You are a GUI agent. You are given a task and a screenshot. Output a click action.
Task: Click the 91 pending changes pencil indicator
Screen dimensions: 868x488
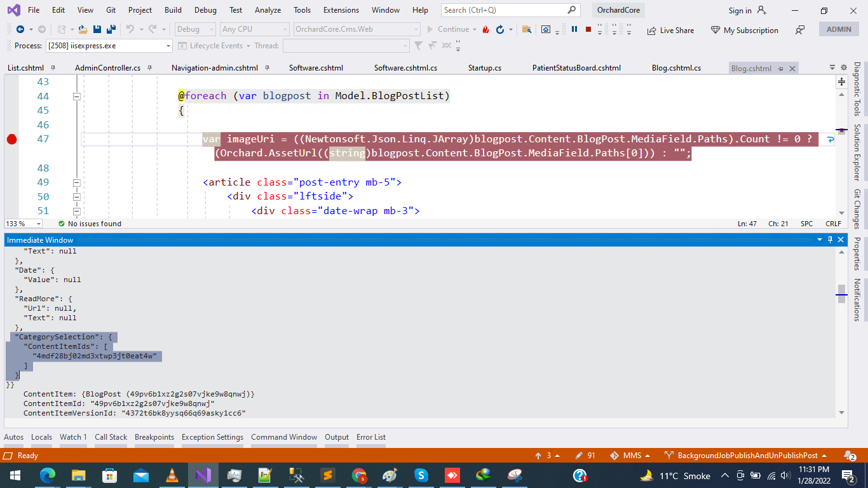585,456
